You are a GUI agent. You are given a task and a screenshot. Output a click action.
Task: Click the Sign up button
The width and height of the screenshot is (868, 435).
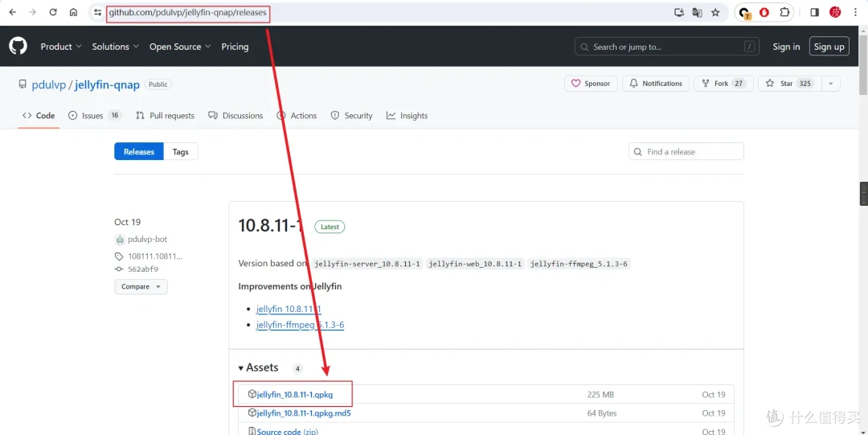coord(829,47)
